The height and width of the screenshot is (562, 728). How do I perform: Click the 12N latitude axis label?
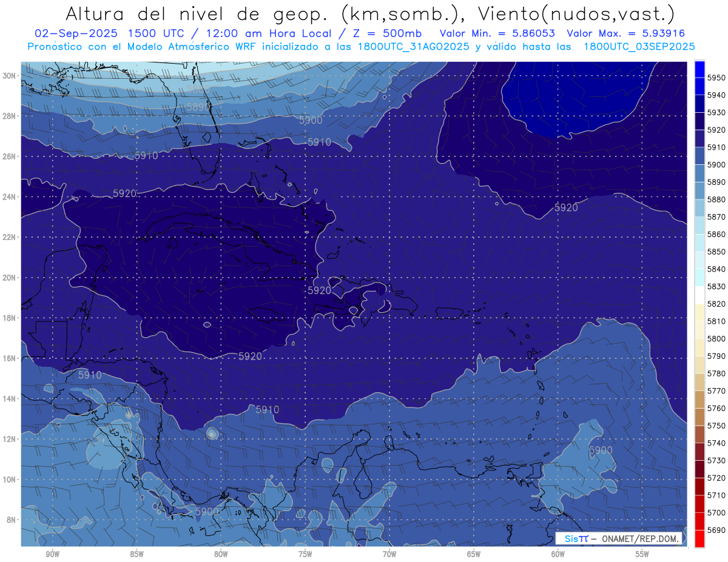pos(9,439)
